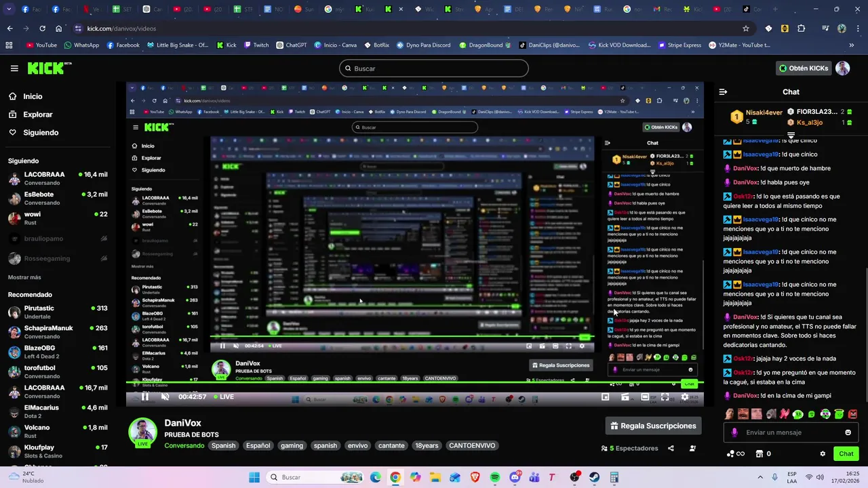Select the gaming tag
This screenshot has width=868, height=488.
pyautogui.click(x=292, y=445)
